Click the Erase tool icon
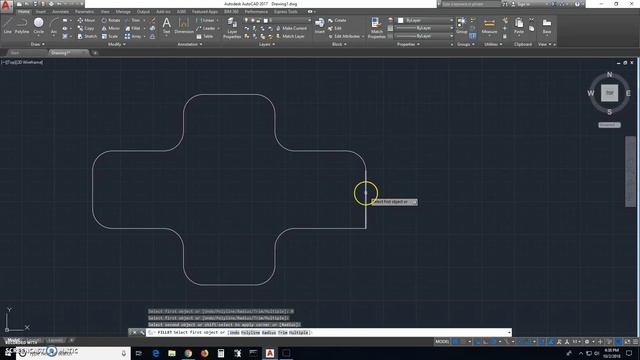Screen dimensions: 640x360 tap(153, 20)
